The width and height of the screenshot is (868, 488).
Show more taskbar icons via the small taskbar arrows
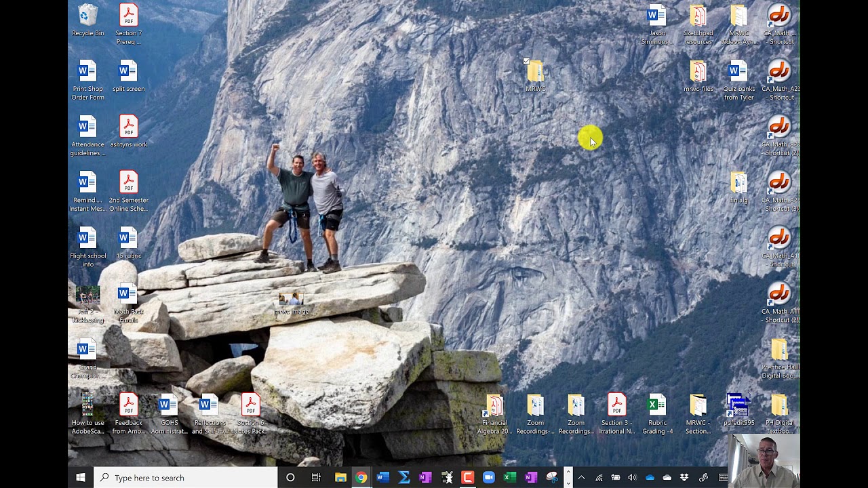click(568, 478)
